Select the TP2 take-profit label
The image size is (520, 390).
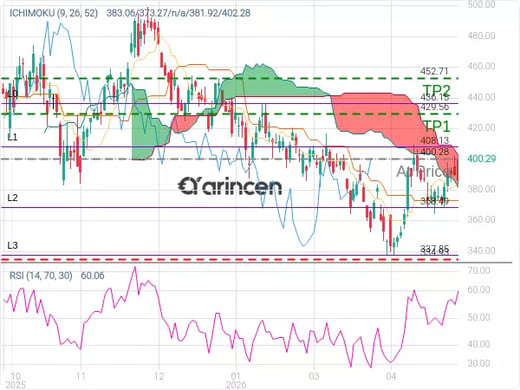(x=437, y=90)
